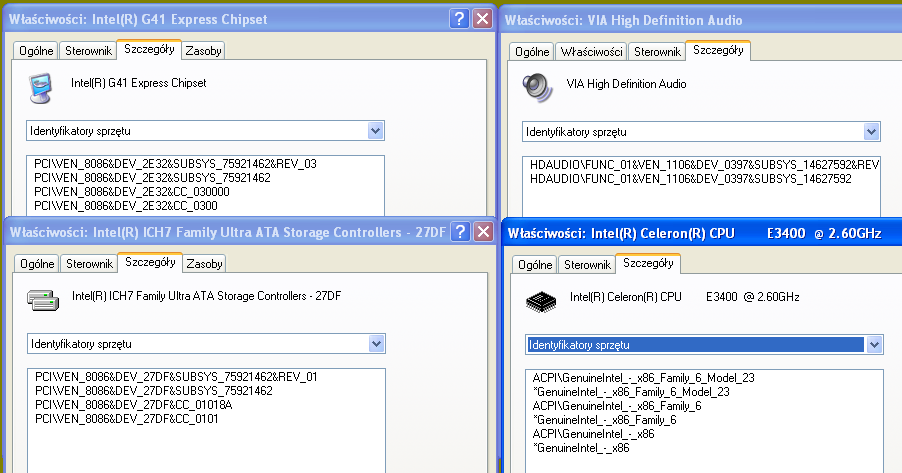902x473 pixels.
Task: Click the VIA High Definition Audio window title bar
Action: (701, 20)
